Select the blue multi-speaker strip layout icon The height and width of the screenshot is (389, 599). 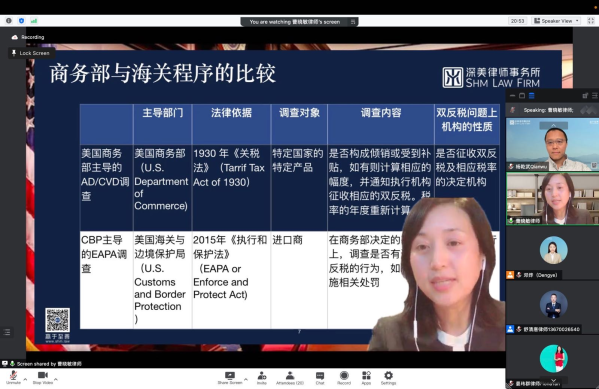pyautogui.click(x=531, y=95)
